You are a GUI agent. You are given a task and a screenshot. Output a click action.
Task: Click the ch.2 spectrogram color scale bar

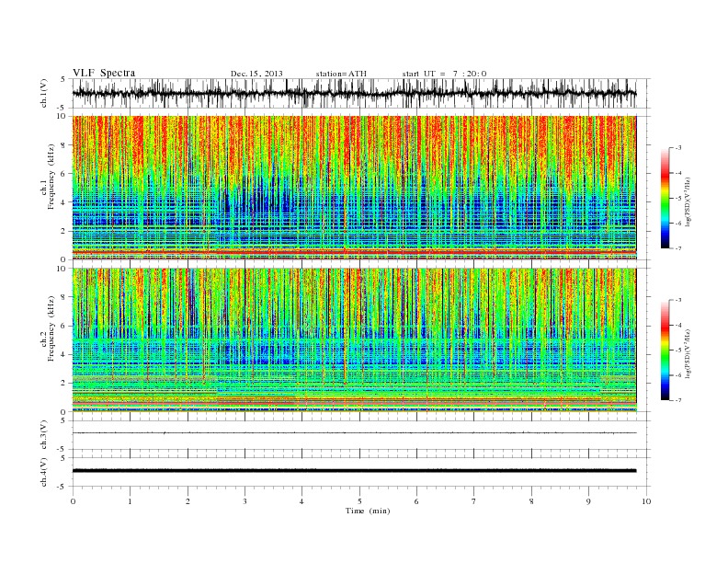tap(665, 350)
